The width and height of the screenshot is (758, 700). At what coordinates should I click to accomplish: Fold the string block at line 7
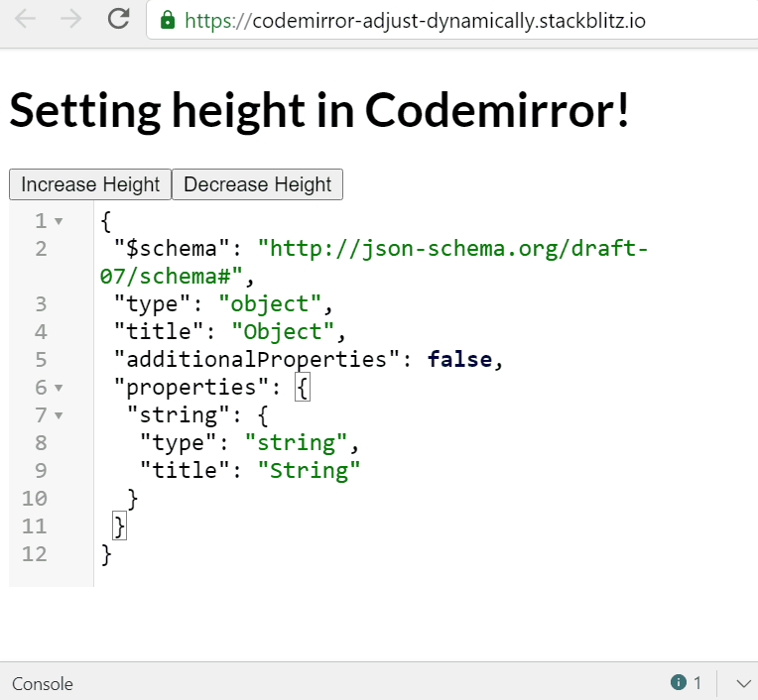[x=59, y=415]
